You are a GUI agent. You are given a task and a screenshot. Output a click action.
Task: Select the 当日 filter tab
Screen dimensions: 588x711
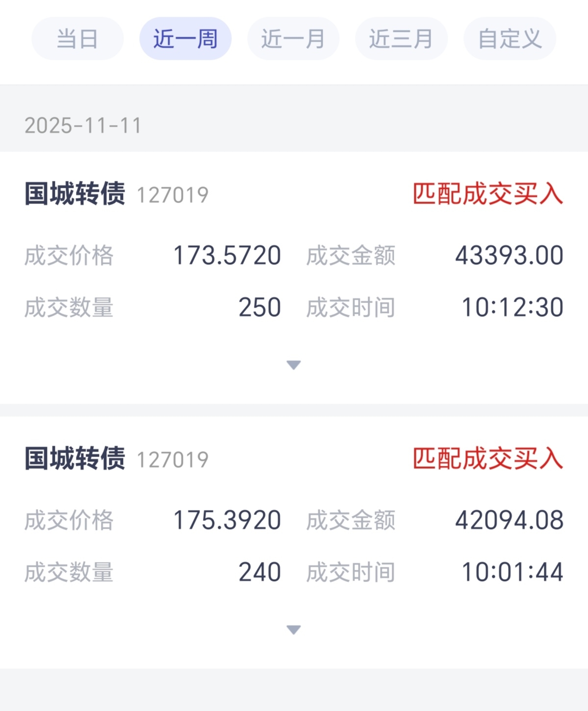click(77, 39)
